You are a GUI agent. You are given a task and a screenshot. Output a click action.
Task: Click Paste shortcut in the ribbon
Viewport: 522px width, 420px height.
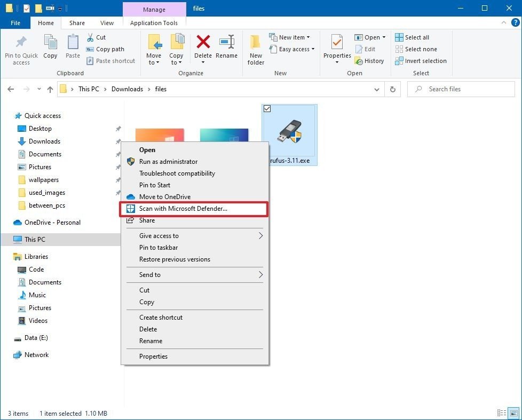111,61
